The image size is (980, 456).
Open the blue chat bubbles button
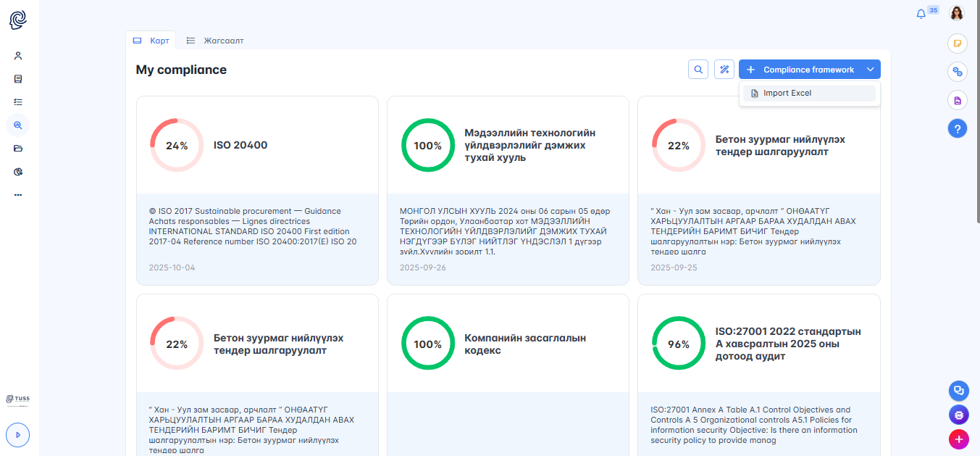958,391
